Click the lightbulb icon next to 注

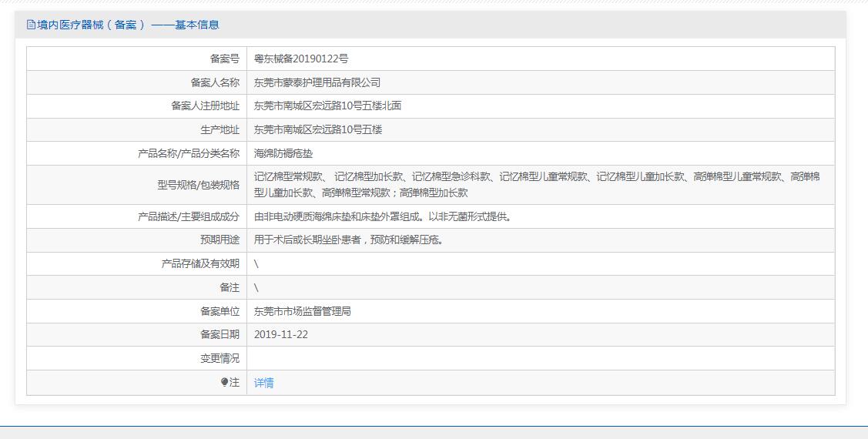click(224, 382)
